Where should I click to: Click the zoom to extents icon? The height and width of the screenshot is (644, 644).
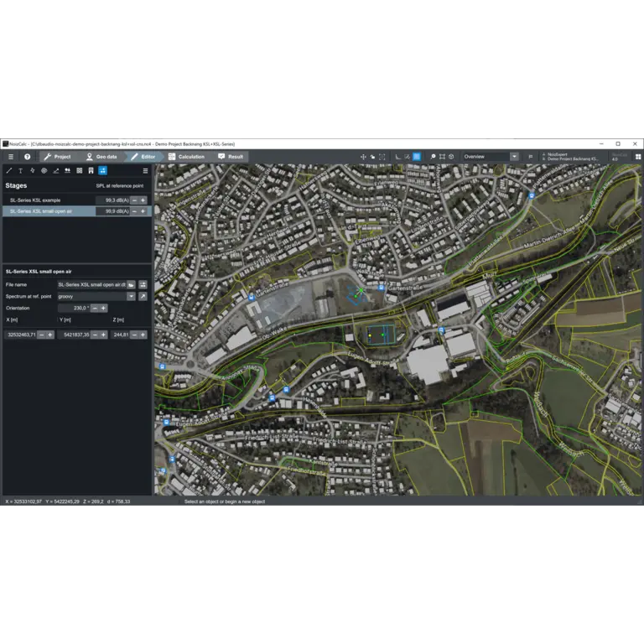coord(382,157)
